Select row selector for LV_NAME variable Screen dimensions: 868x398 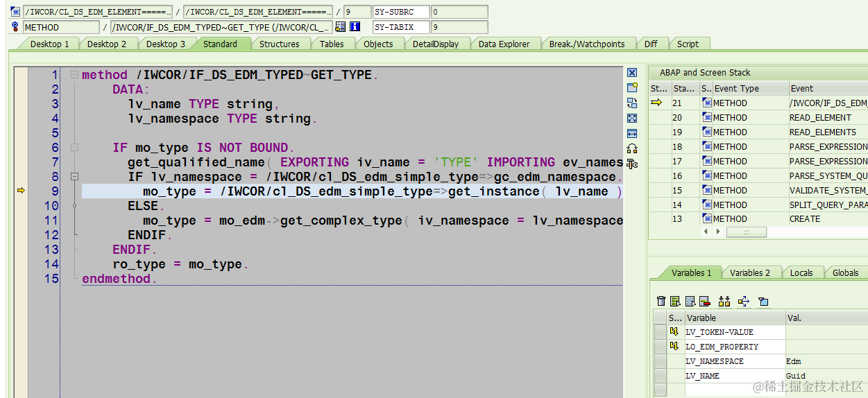[x=661, y=376]
